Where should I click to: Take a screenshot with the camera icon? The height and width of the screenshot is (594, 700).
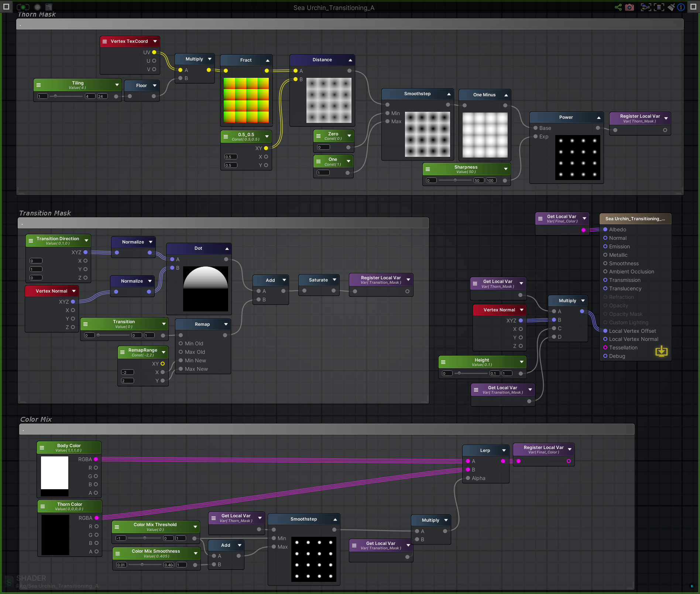coord(629,7)
